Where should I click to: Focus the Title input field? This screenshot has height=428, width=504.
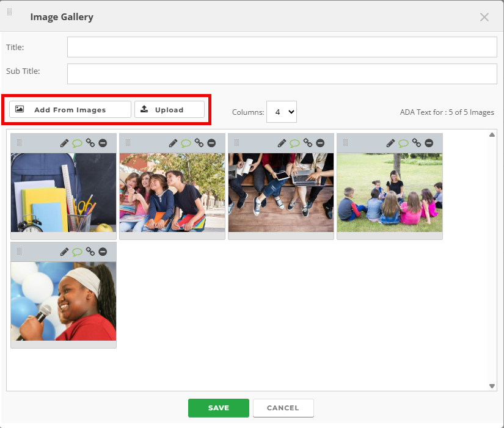(282, 47)
